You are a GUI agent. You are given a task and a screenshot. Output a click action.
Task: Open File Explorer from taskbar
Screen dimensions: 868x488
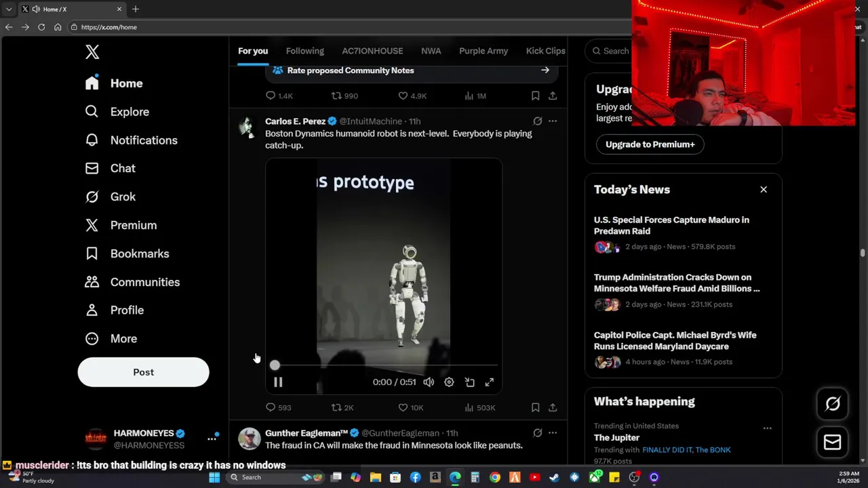click(x=376, y=478)
